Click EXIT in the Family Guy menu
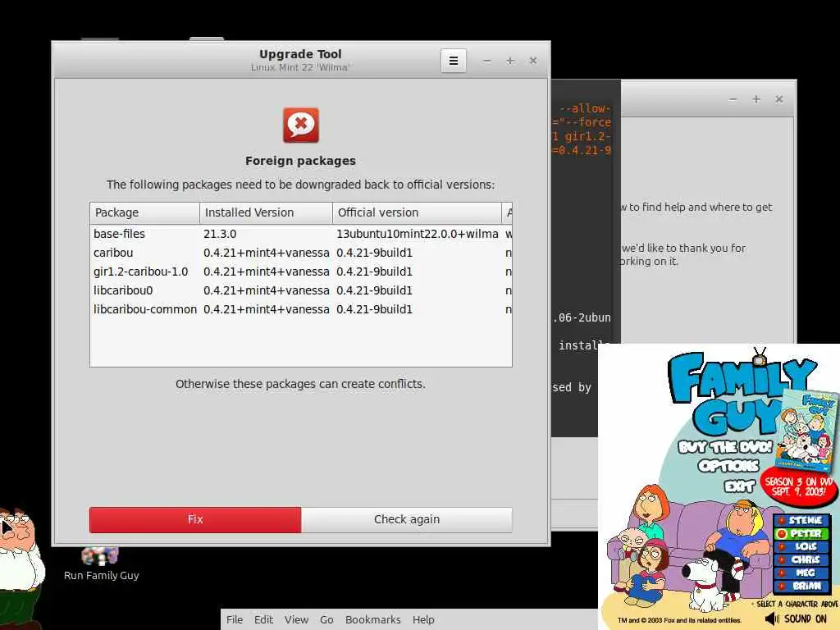Viewport: 840px width, 630px height. [x=739, y=486]
